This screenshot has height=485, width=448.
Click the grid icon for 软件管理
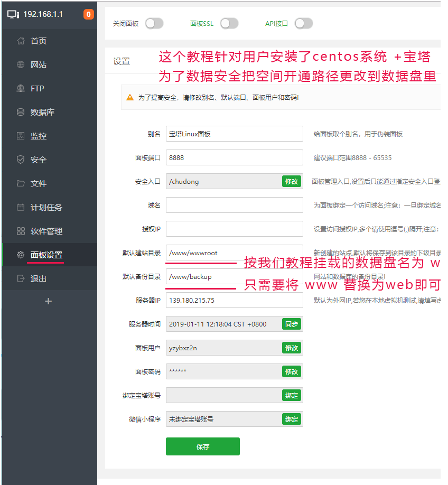pos(21,231)
